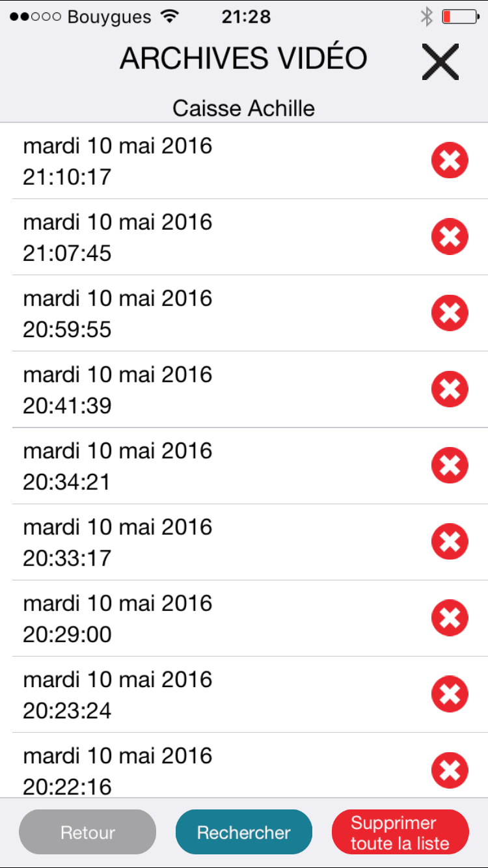Screen dimensions: 488x868
Task: Tap Supprimer toute la liste
Action: [400, 832]
